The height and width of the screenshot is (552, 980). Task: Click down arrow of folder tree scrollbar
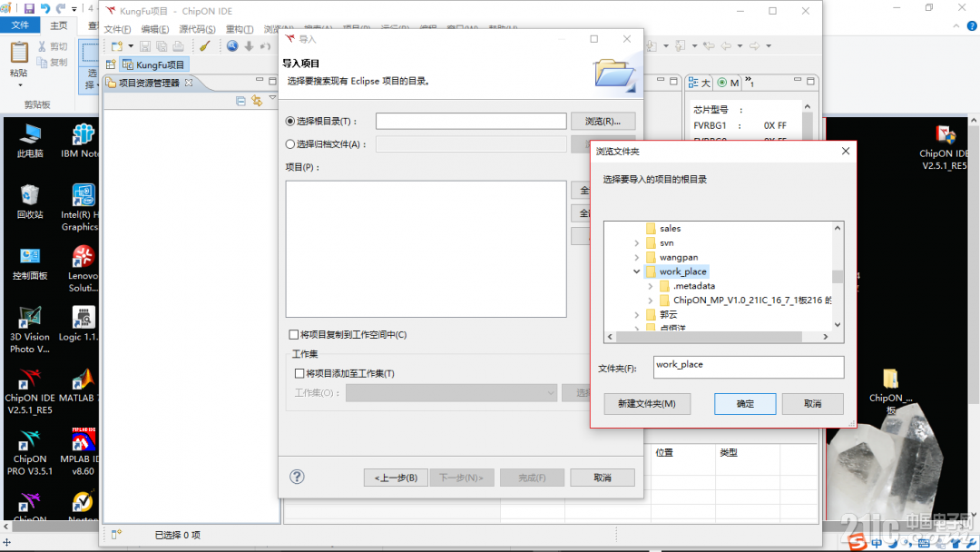click(838, 324)
